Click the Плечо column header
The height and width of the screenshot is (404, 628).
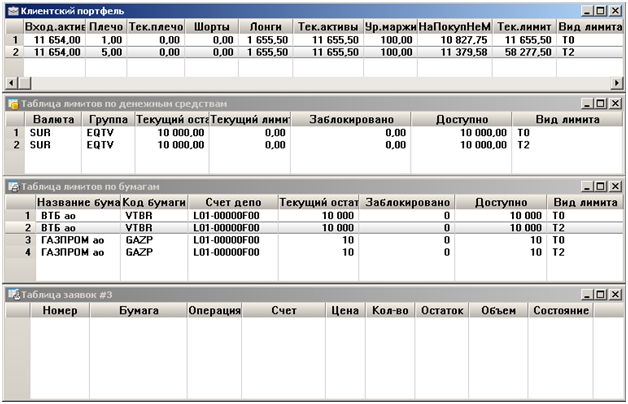point(105,24)
